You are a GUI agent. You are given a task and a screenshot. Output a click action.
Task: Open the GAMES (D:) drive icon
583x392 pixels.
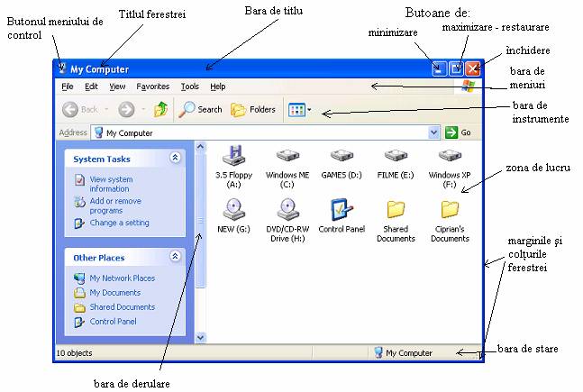[341, 157]
